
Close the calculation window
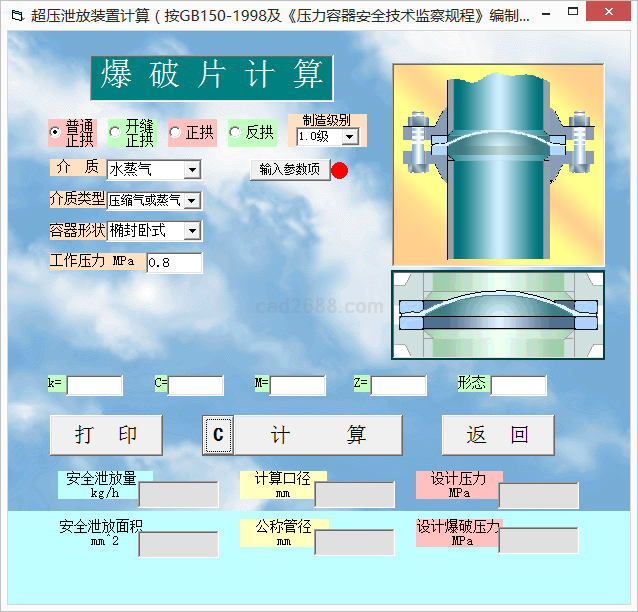click(x=614, y=16)
